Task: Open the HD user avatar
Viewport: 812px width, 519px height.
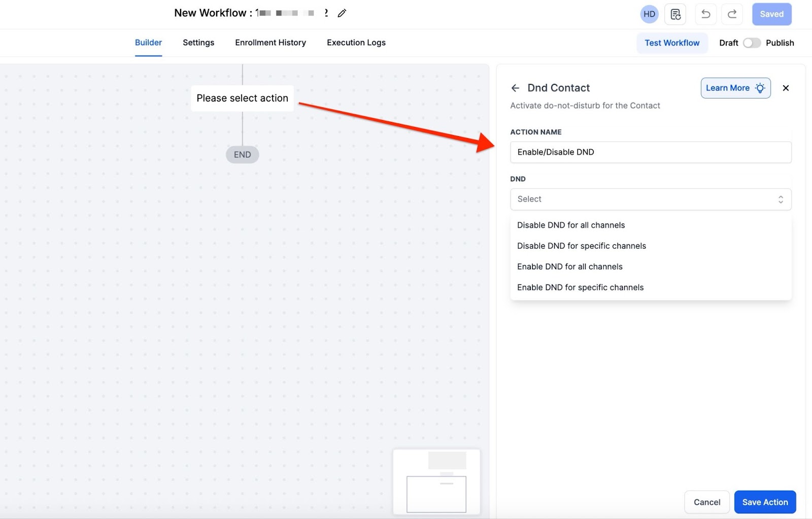Action: [x=649, y=14]
